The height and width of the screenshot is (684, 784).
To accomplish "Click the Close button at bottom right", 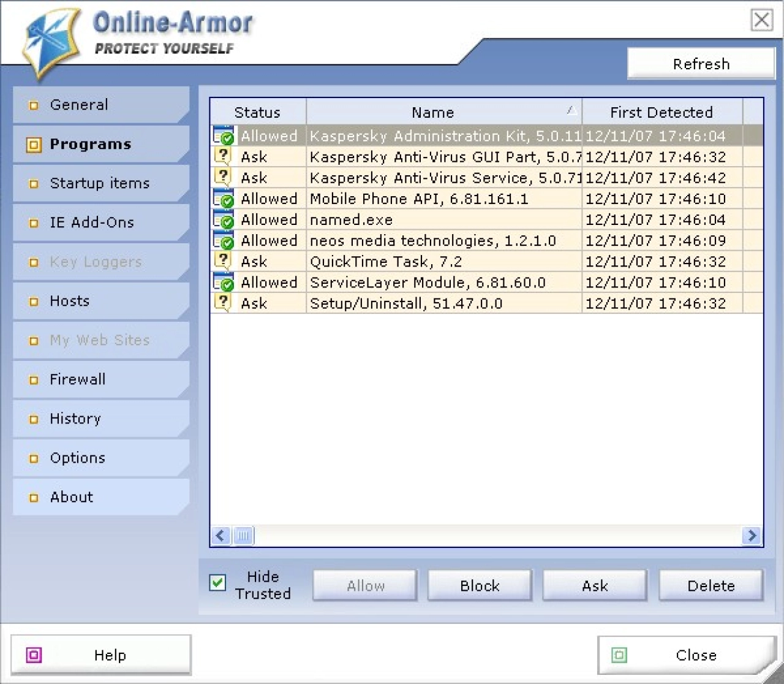I will (687, 655).
